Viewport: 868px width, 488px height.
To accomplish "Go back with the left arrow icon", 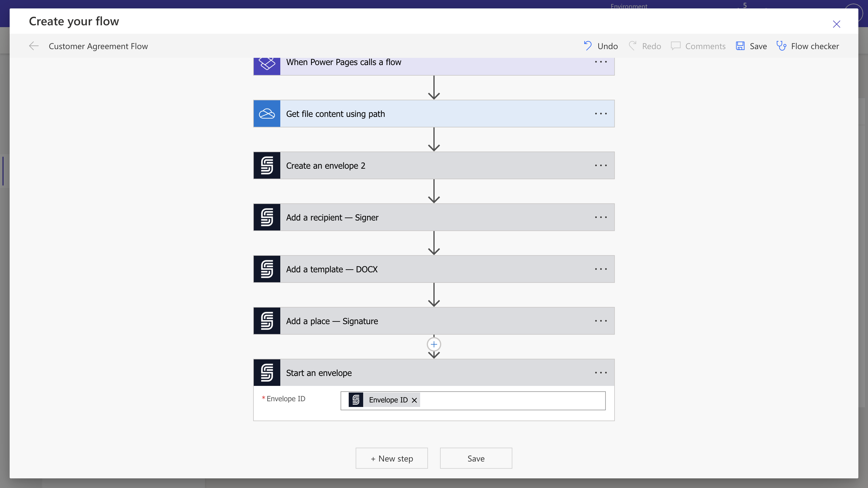I will (x=34, y=46).
